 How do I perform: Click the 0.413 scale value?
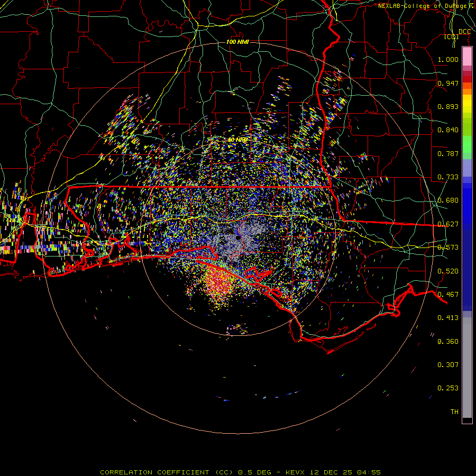(x=448, y=318)
